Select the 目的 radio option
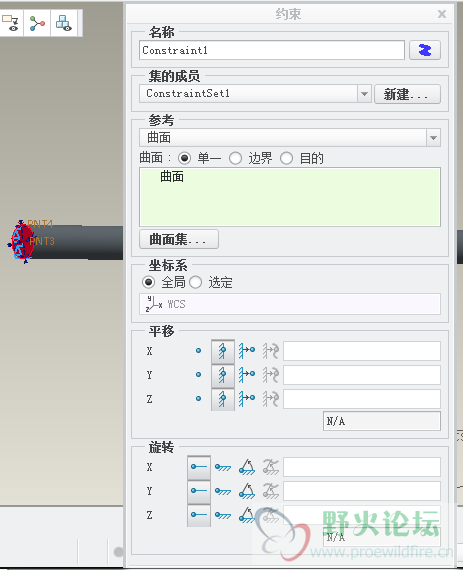 [x=286, y=158]
